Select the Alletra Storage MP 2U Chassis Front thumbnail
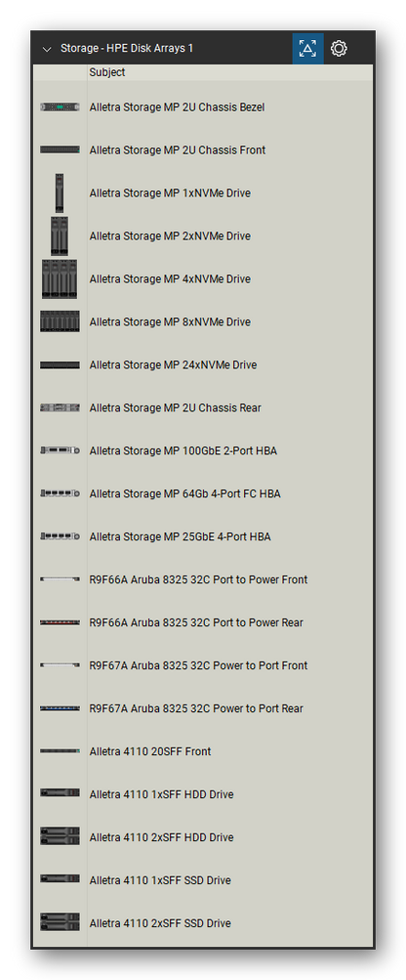406x980 pixels. (x=60, y=150)
